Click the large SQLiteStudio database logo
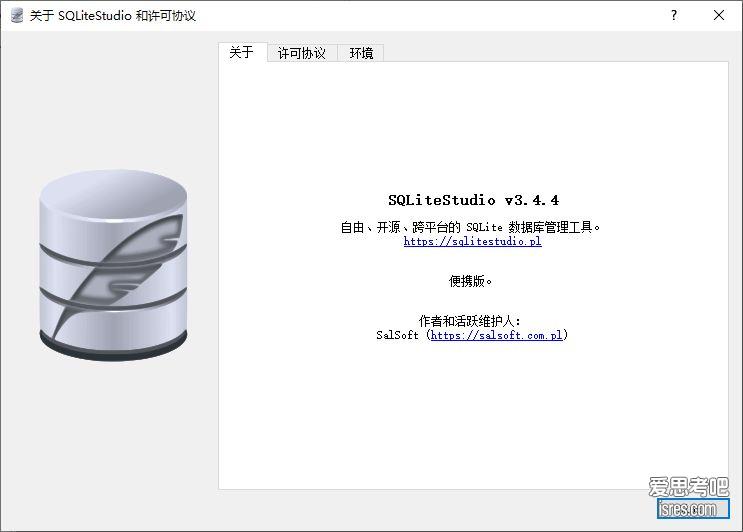The width and height of the screenshot is (743, 532). pyautogui.click(x=113, y=265)
